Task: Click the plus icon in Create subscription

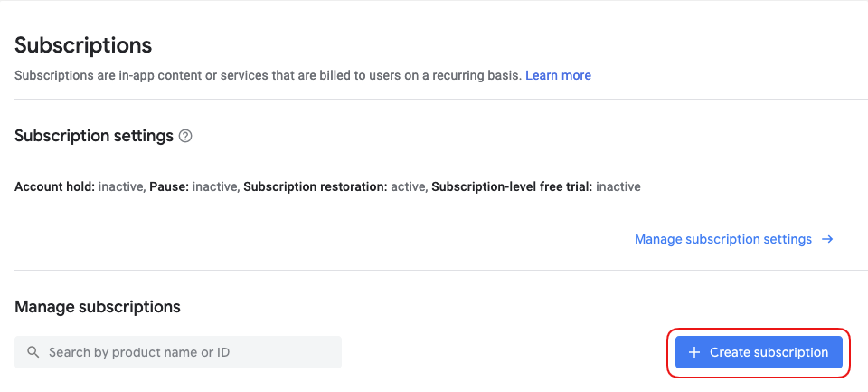Action: tap(694, 352)
